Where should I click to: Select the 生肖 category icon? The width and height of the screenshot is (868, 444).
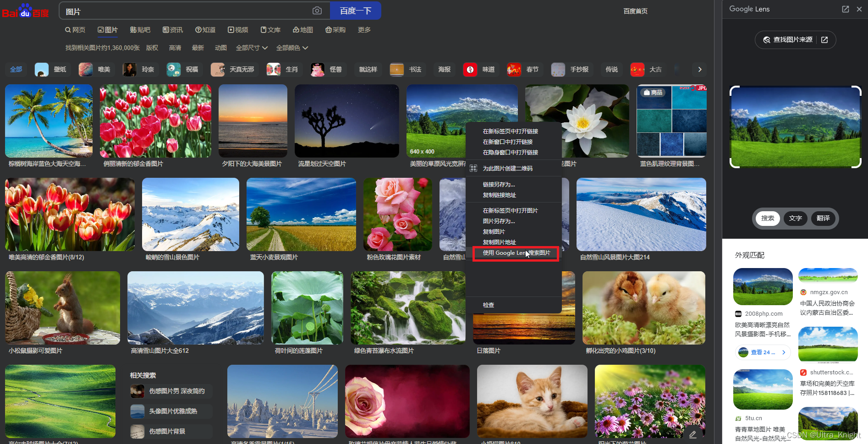pyautogui.click(x=274, y=70)
